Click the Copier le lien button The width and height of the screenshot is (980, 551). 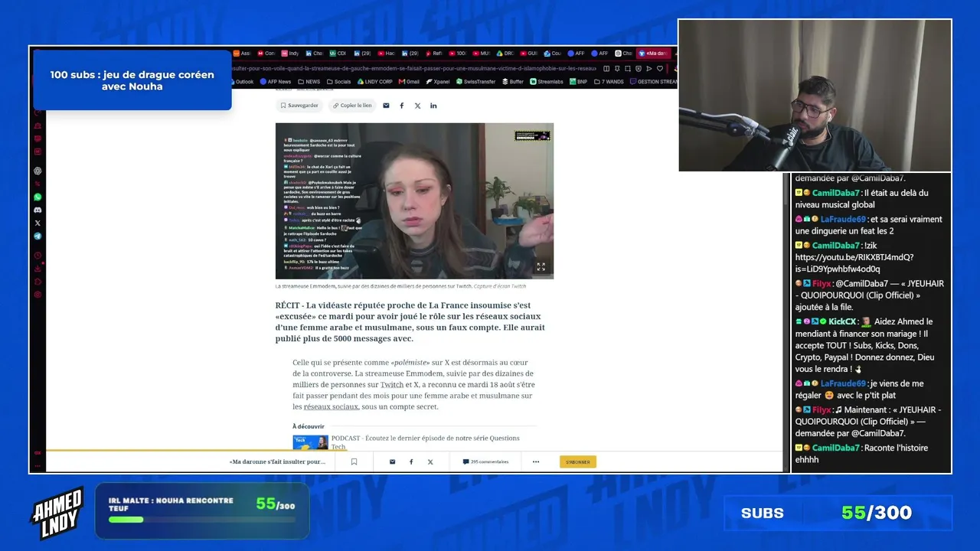[352, 106]
